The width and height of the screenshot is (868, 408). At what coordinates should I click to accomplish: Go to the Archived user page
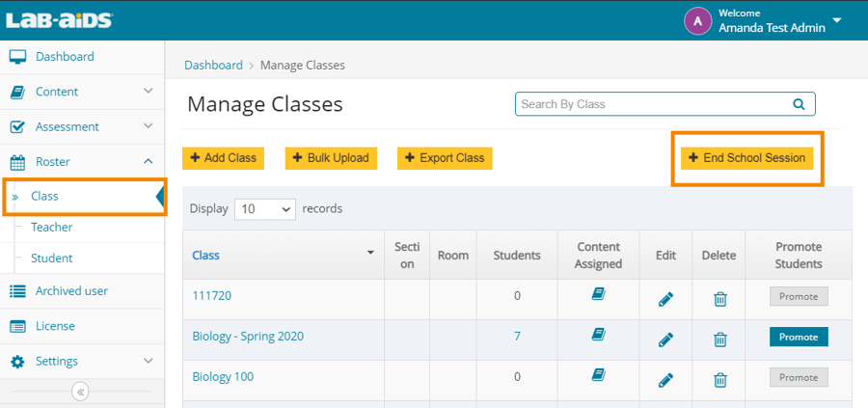pyautogui.click(x=71, y=291)
